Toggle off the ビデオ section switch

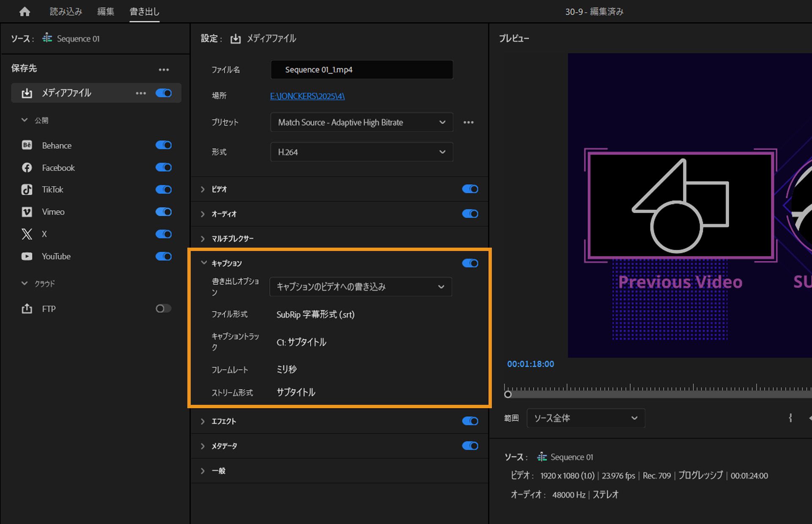click(x=470, y=189)
